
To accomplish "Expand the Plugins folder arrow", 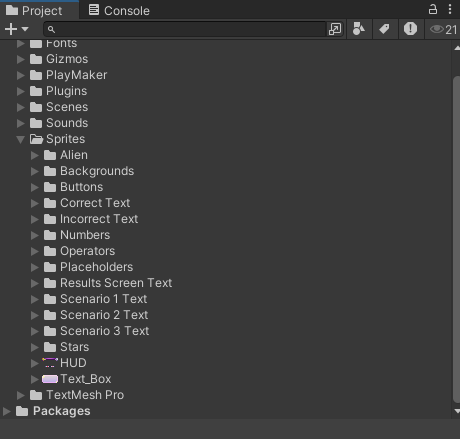I will 21,91.
